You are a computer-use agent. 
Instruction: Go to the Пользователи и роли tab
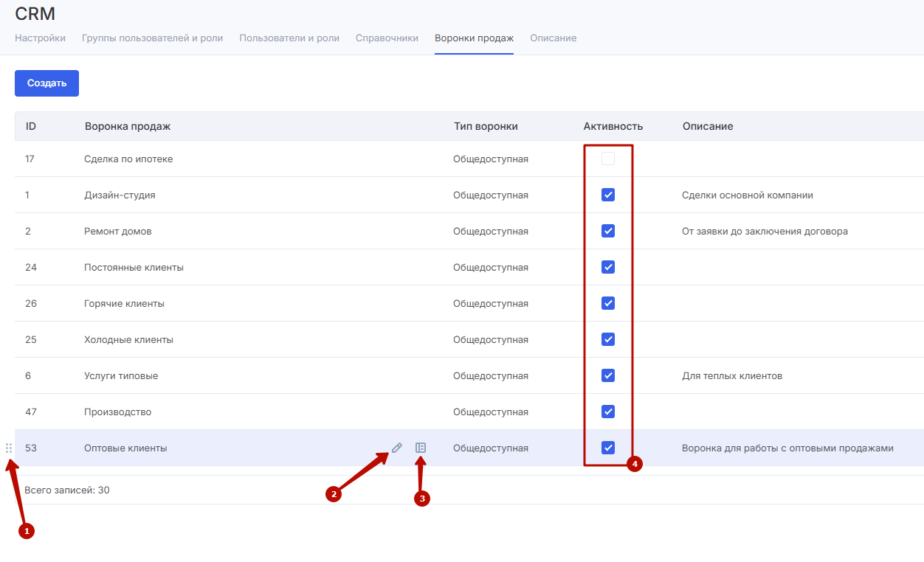pyautogui.click(x=289, y=38)
